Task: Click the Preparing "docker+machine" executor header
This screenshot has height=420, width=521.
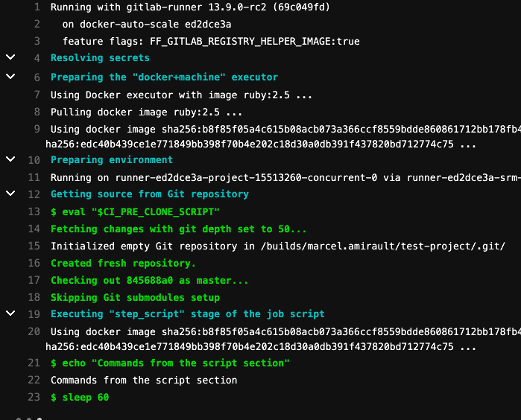Action: tap(164, 77)
